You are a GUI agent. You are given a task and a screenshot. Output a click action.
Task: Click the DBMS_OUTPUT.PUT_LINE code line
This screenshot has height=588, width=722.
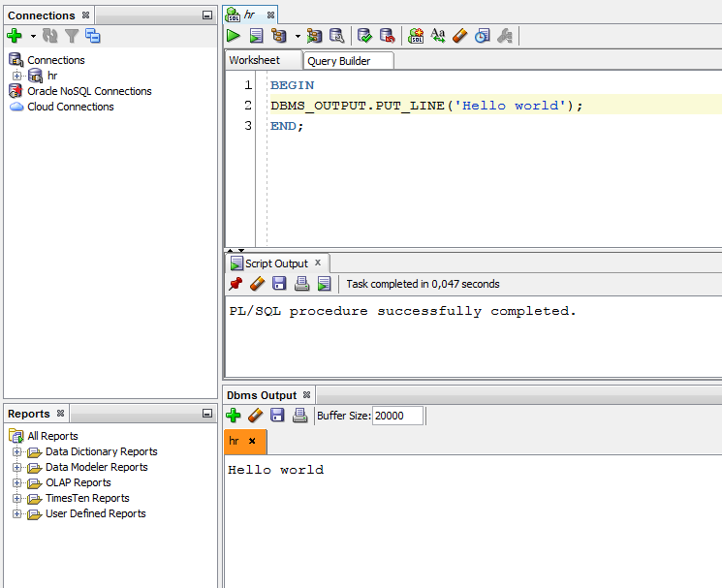click(x=426, y=106)
